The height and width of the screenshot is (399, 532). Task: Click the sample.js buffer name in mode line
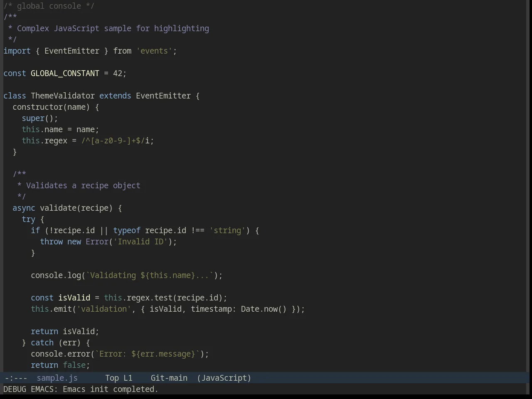(x=57, y=378)
